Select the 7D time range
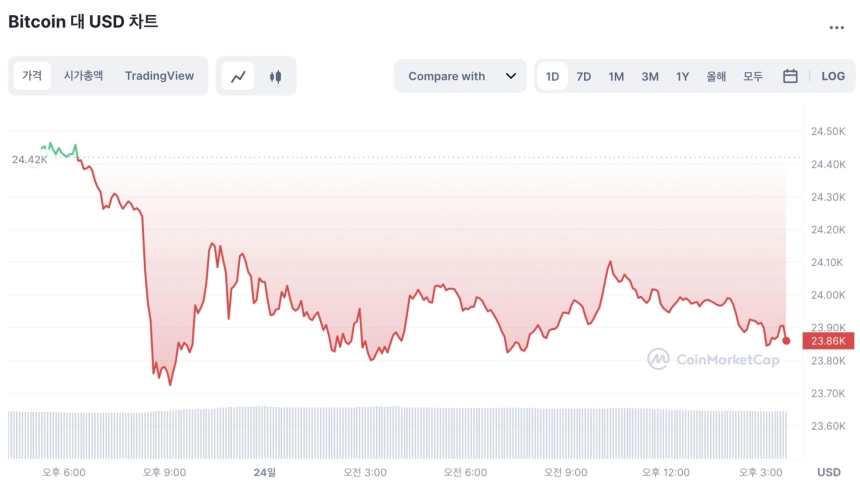Image resolution: width=860 pixels, height=481 pixels. [584, 76]
